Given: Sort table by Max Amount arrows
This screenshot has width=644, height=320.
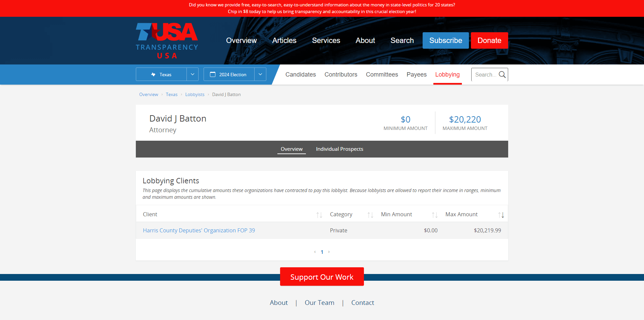Looking at the screenshot, I should [x=501, y=215].
